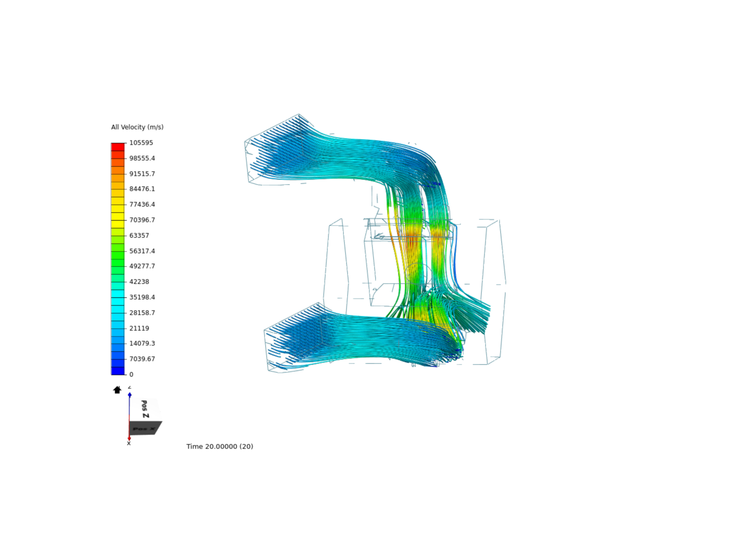The width and height of the screenshot is (747, 560).
Task: Click the green legend swatch beside 49277.7
Action: point(118,267)
